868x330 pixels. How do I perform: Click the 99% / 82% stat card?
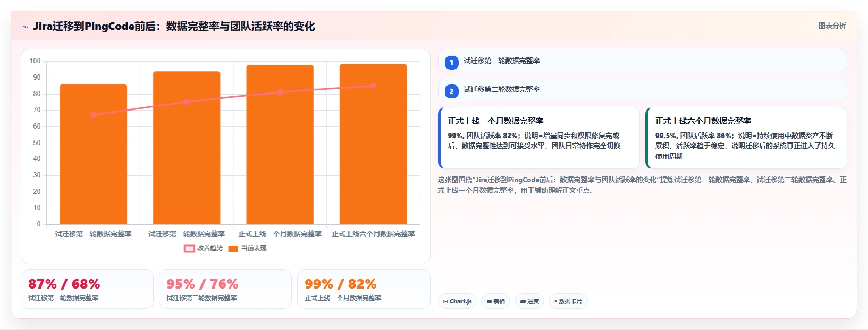pos(364,289)
